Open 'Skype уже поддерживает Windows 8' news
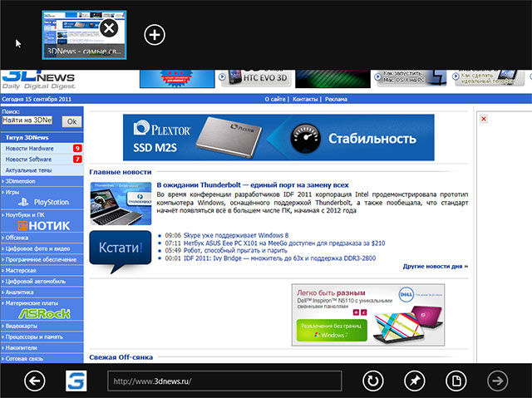532x398 pixels. pyautogui.click(x=236, y=235)
